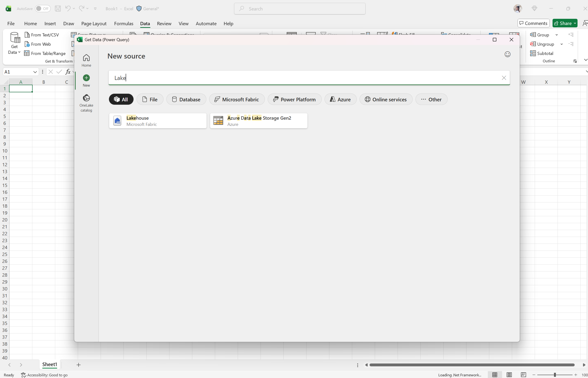
Task: Clear the Lake search query
Action: tap(504, 78)
